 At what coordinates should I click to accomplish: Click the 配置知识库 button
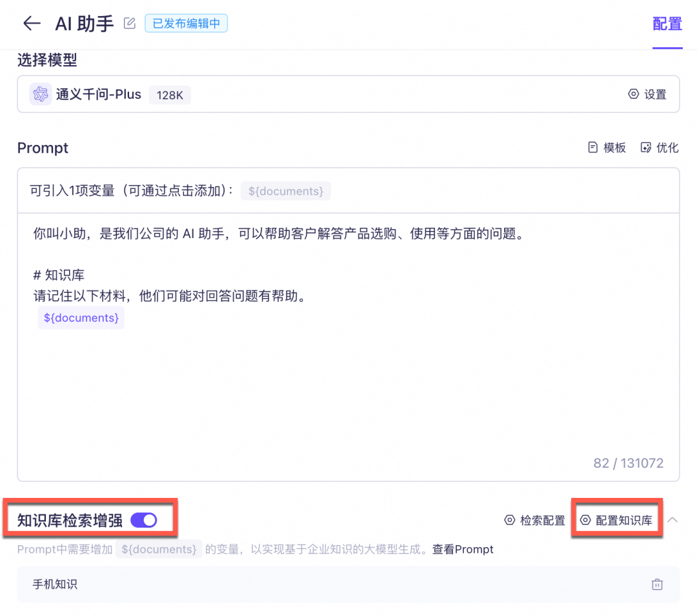(617, 520)
